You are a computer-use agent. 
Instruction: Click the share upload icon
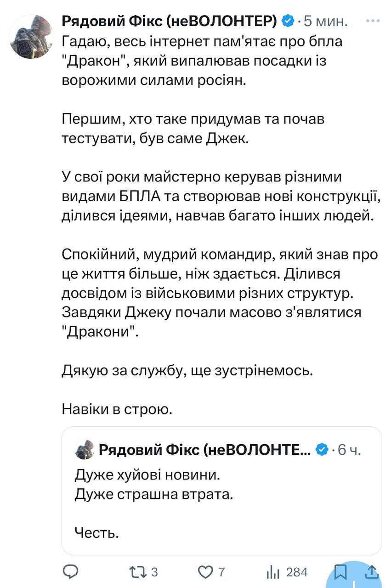374,571
